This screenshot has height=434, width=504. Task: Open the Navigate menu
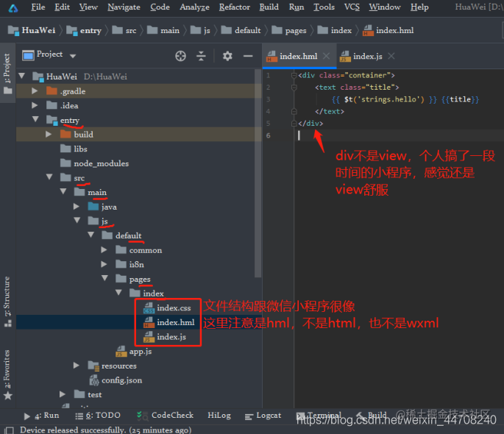124,7
